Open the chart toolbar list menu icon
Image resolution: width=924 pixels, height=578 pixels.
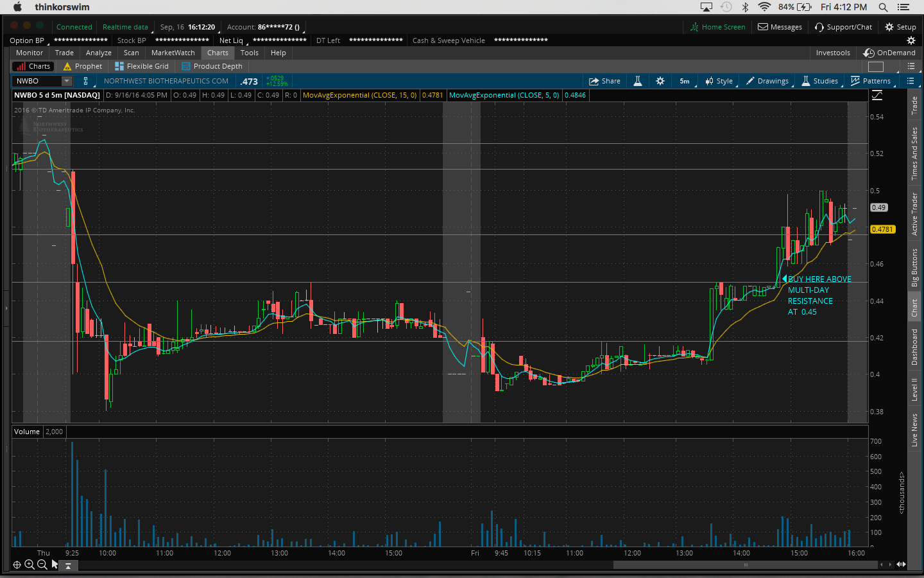point(910,81)
